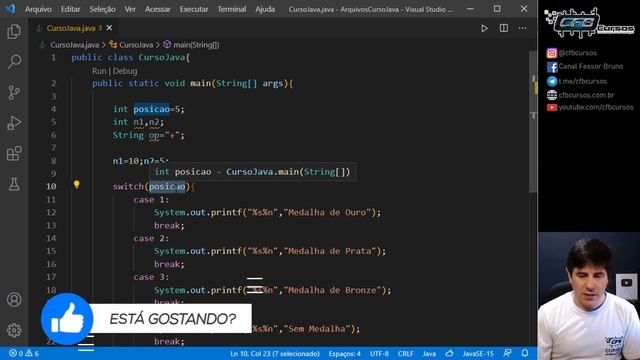
Task: Click the Facebook Canal Fessor Bruno icon
Action: (551, 67)
